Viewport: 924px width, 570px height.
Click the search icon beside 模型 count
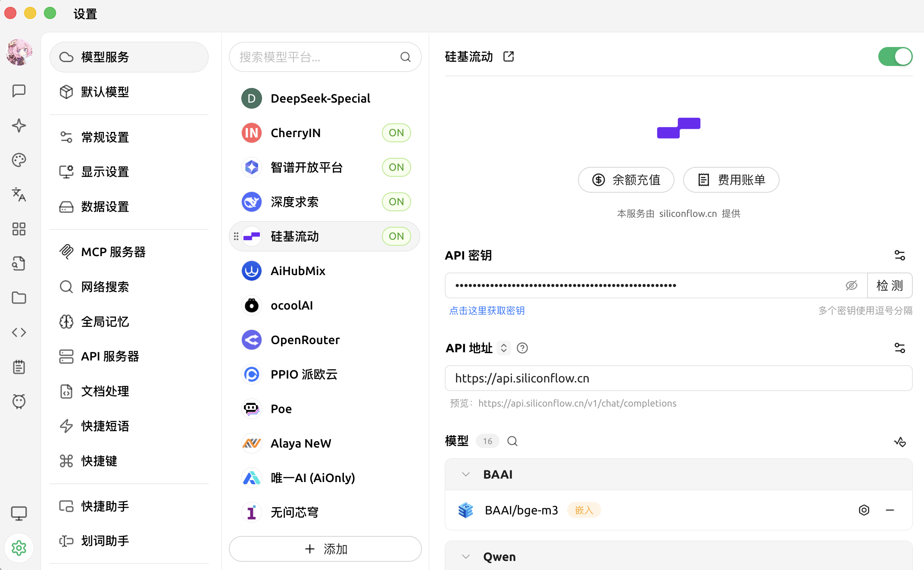pyautogui.click(x=512, y=441)
